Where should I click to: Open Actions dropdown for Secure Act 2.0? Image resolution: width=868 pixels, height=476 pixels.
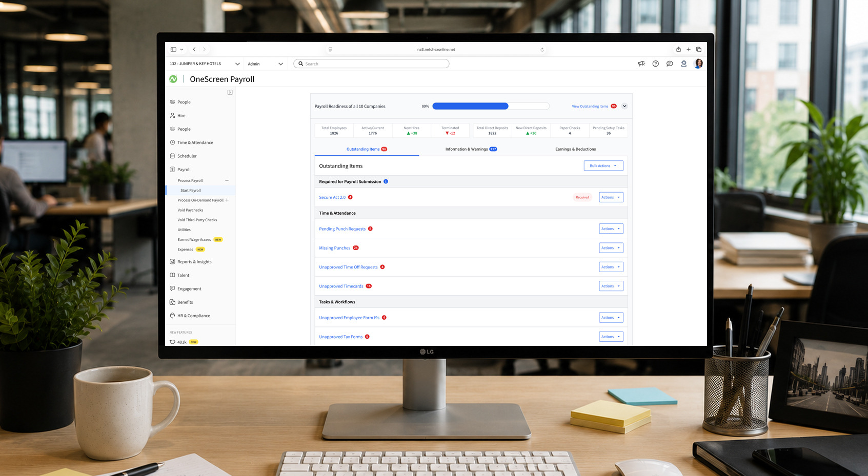[611, 197]
